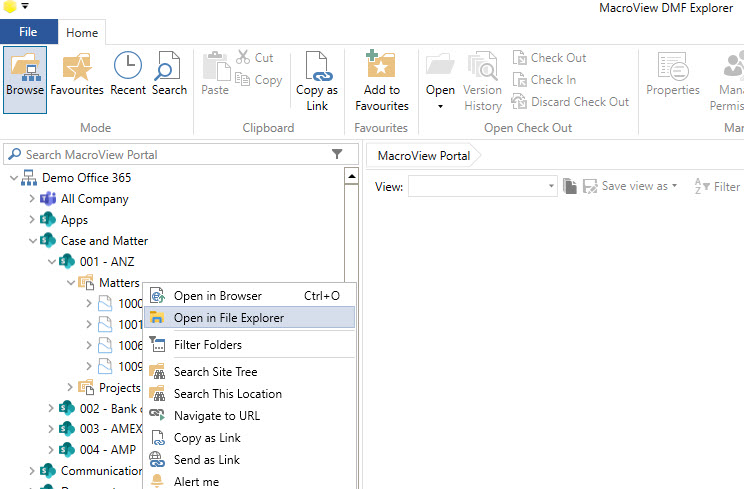Select the All Company tree item
This screenshot has width=744, height=489.
pyautogui.click(x=94, y=199)
